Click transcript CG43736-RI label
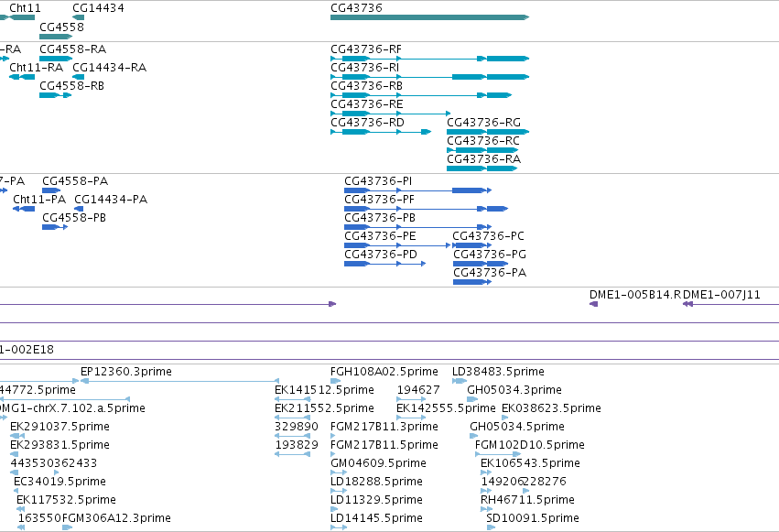This screenshot has height=532, width=779. [x=364, y=68]
